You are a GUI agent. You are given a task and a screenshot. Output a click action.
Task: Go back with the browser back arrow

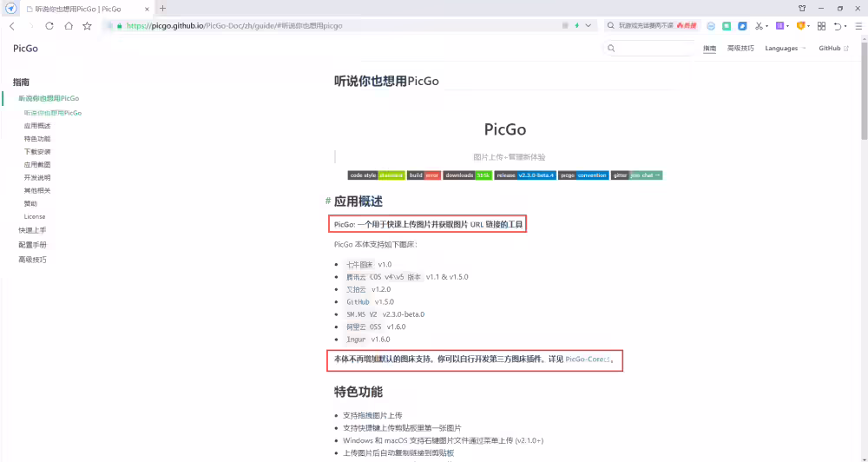pyautogui.click(x=12, y=26)
